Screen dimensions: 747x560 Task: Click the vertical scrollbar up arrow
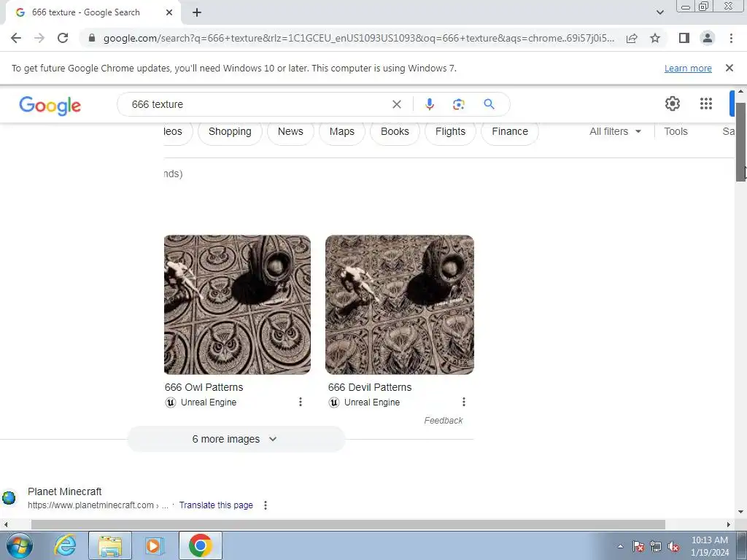point(741,91)
